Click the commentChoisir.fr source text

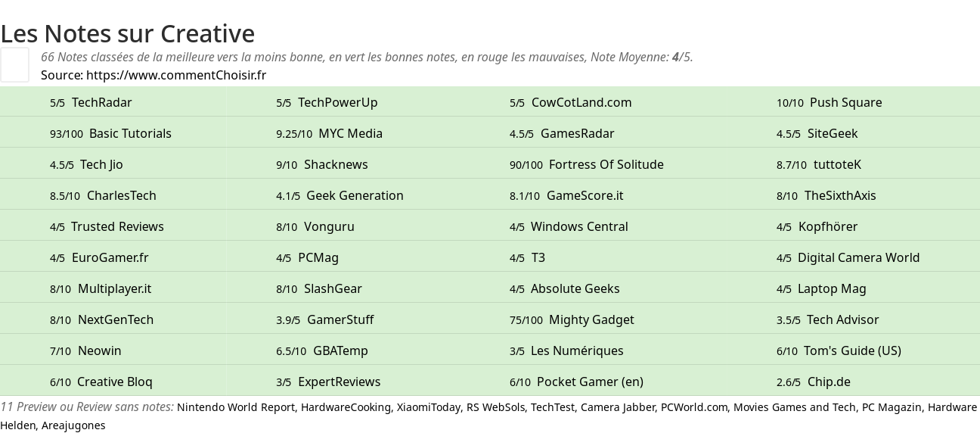tap(176, 75)
